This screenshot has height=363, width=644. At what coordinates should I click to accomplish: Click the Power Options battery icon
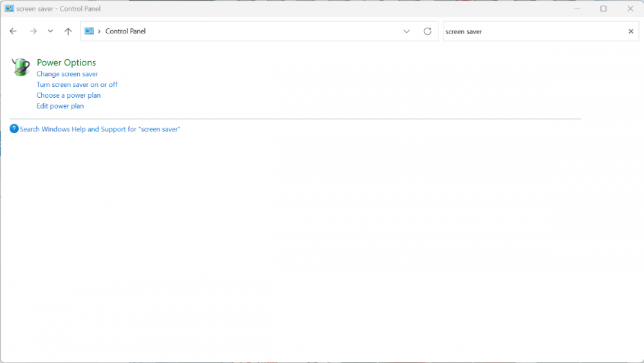pyautogui.click(x=21, y=67)
